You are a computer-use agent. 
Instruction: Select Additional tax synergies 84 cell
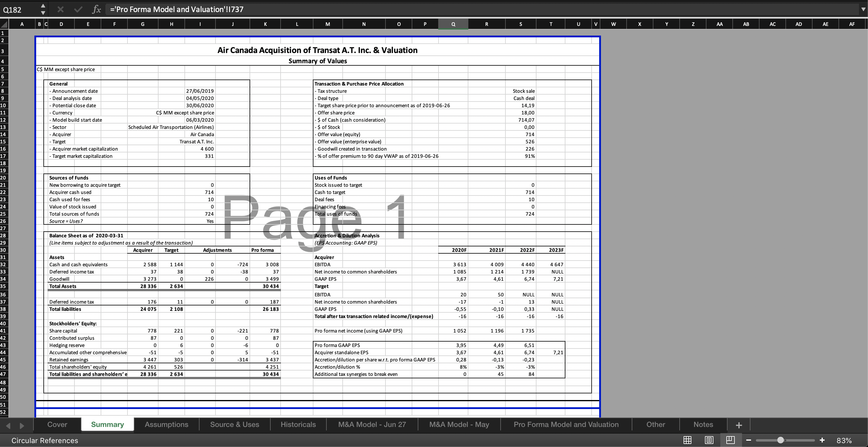pyautogui.click(x=520, y=374)
